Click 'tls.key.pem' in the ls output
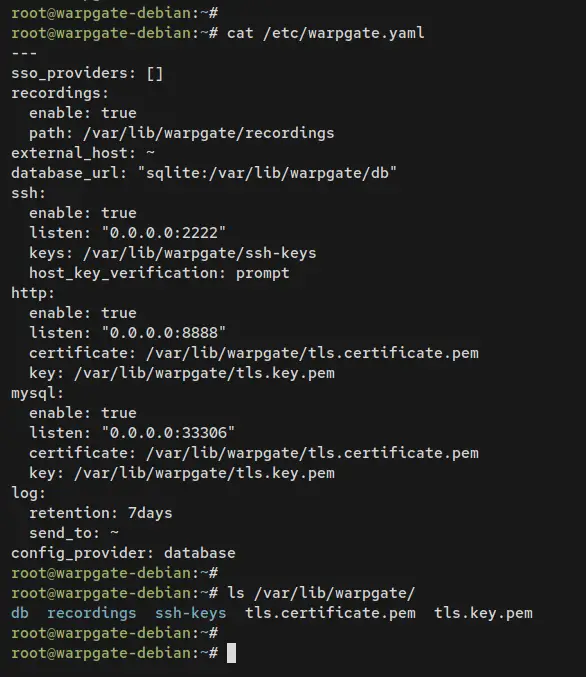Screen dimensions: 586x677 [483, 613]
